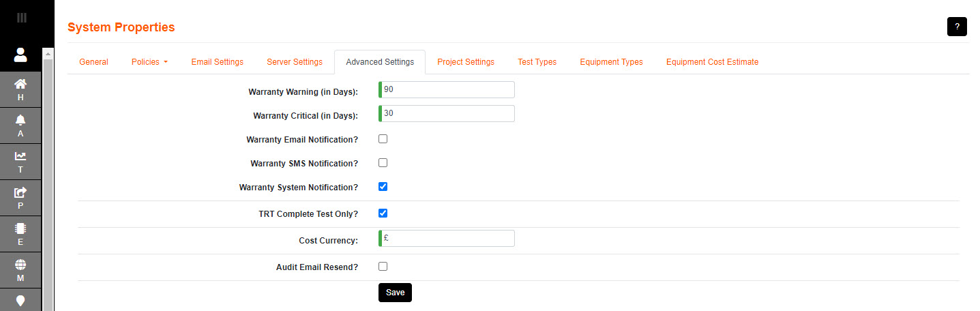Click the Warranty Warning days field
Screen dimensions: 980x311
(447, 90)
